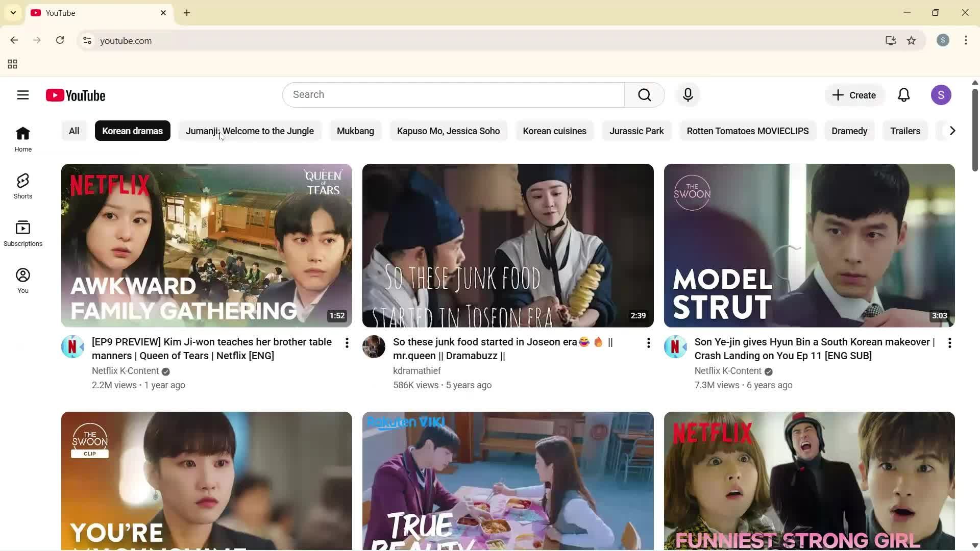This screenshot has height=551, width=980.
Task: Click the YouTube logo
Action: pyautogui.click(x=76, y=95)
